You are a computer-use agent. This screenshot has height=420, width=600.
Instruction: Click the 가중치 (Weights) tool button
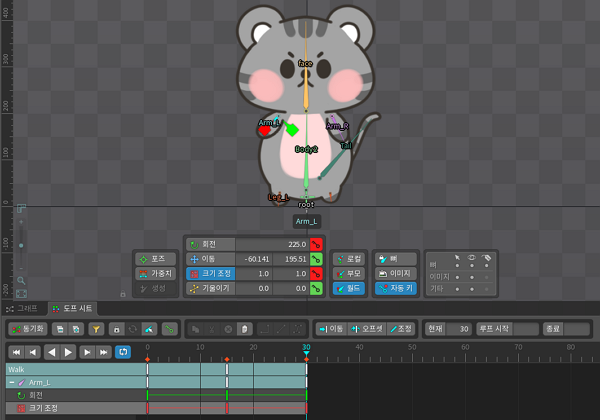(156, 273)
